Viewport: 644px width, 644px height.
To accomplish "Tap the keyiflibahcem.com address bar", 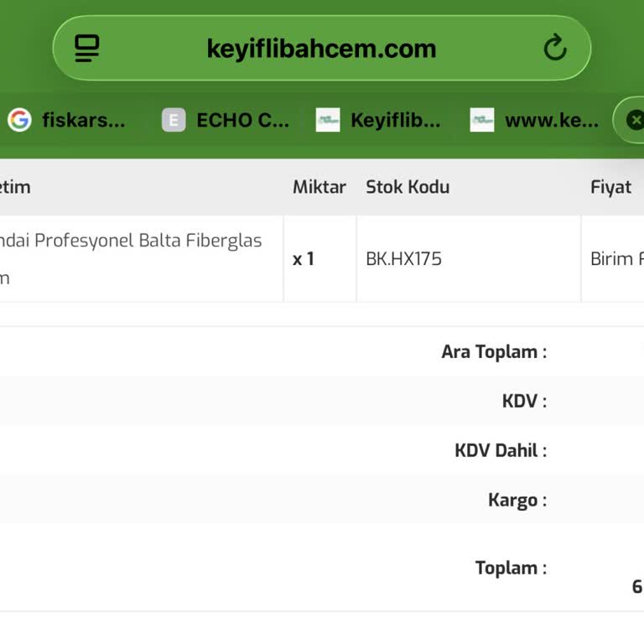I will (322, 48).
